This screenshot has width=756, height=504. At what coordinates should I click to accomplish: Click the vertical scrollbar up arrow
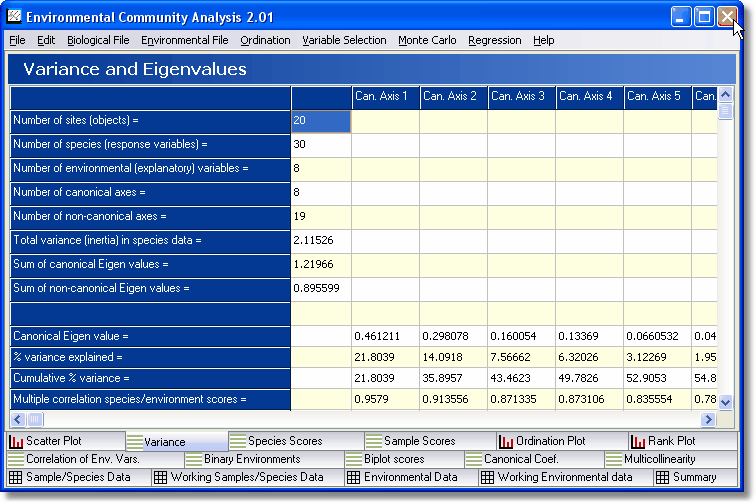tap(725, 95)
